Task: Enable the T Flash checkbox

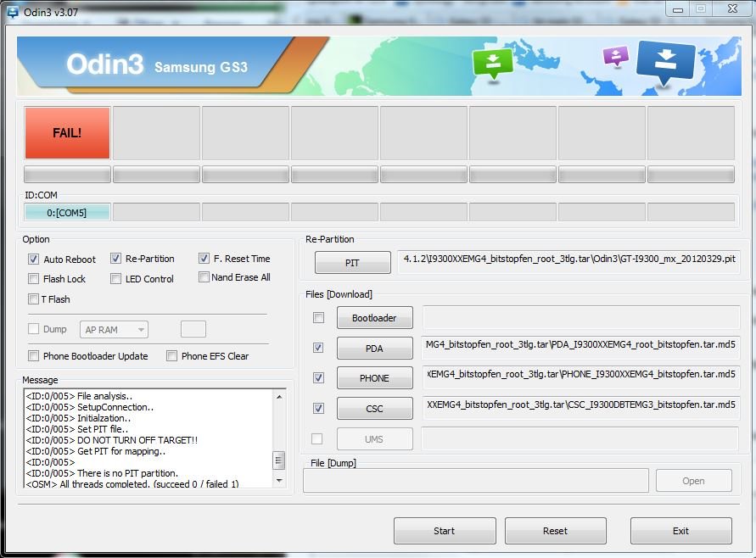Action: [x=33, y=299]
